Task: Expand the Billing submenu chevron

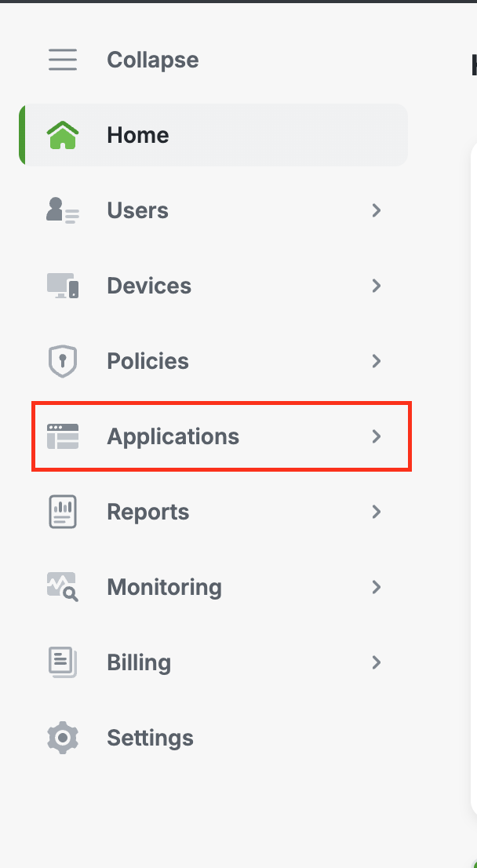Action: 377,662
